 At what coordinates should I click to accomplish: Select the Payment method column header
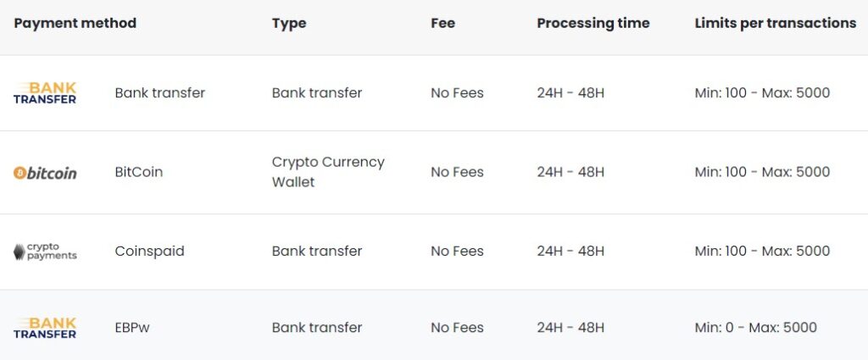tap(75, 23)
